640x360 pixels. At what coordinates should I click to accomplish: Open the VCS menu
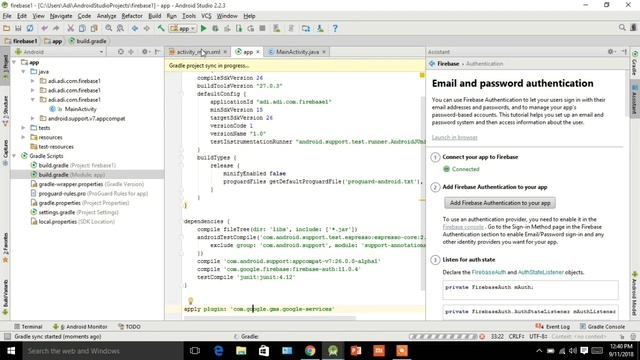point(206,16)
